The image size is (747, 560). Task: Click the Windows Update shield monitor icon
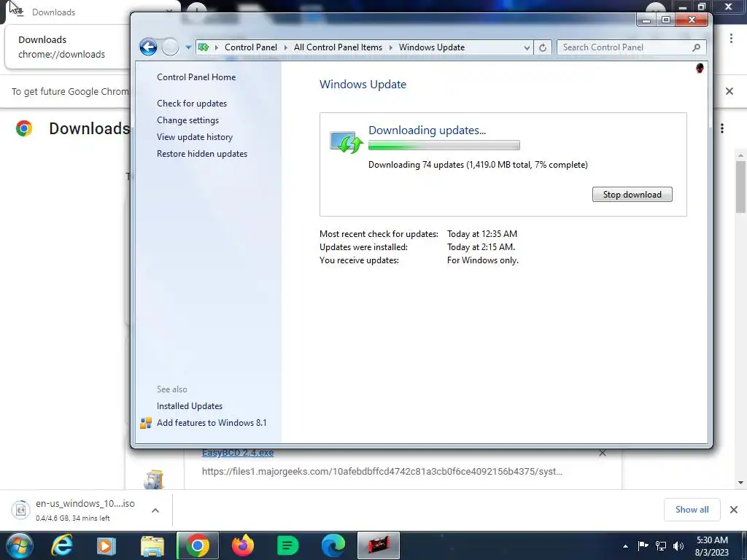tap(347, 142)
